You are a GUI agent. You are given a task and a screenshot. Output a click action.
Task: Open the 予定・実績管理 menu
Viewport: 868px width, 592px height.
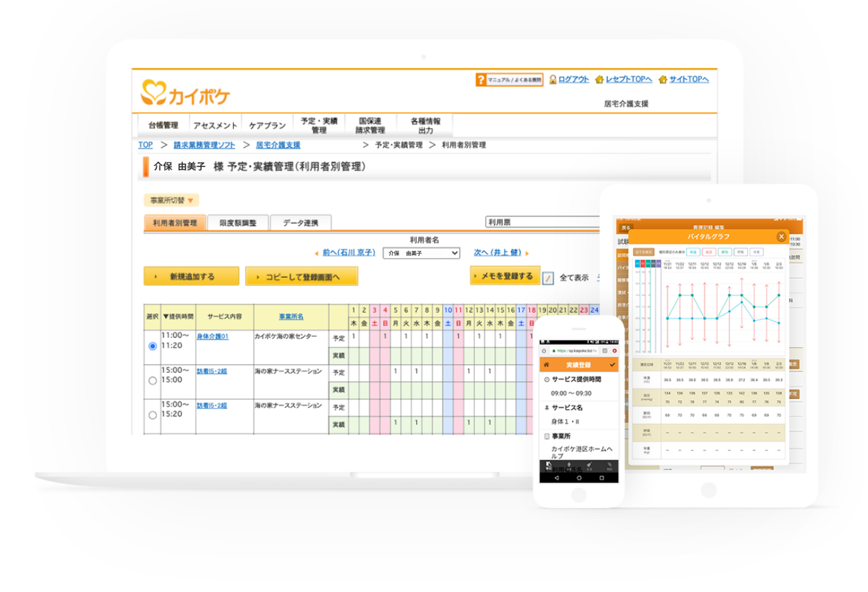[x=318, y=125]
